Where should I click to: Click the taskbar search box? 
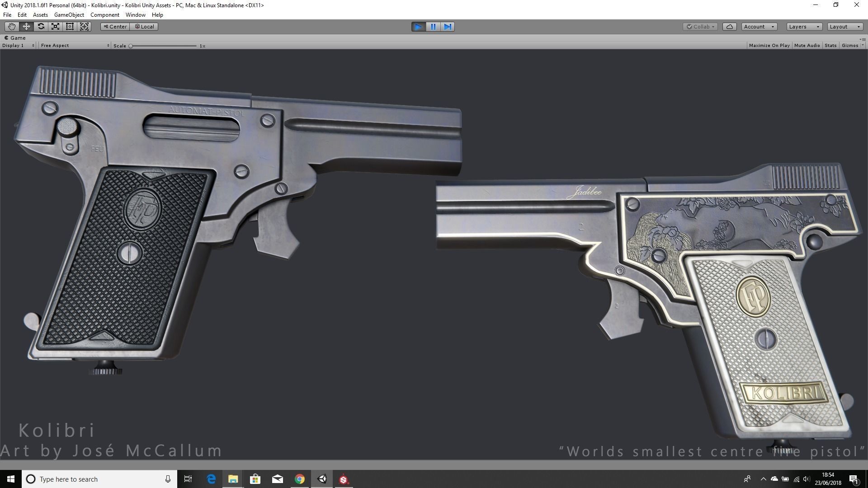pos(99,479)
